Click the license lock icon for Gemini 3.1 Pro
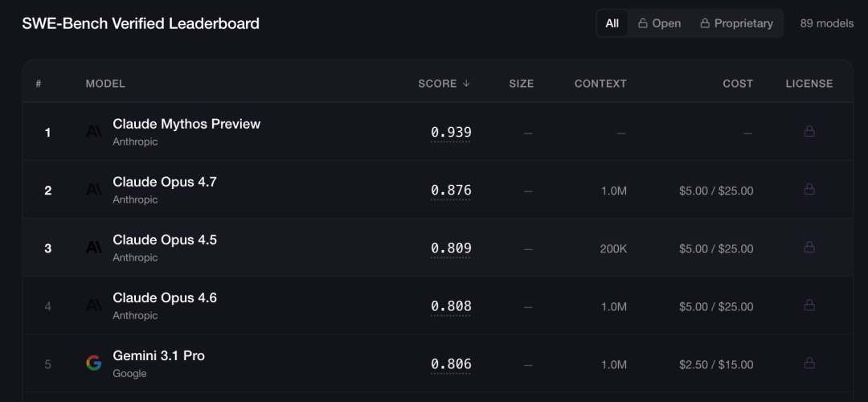868x402 pixels. point(809,363)
